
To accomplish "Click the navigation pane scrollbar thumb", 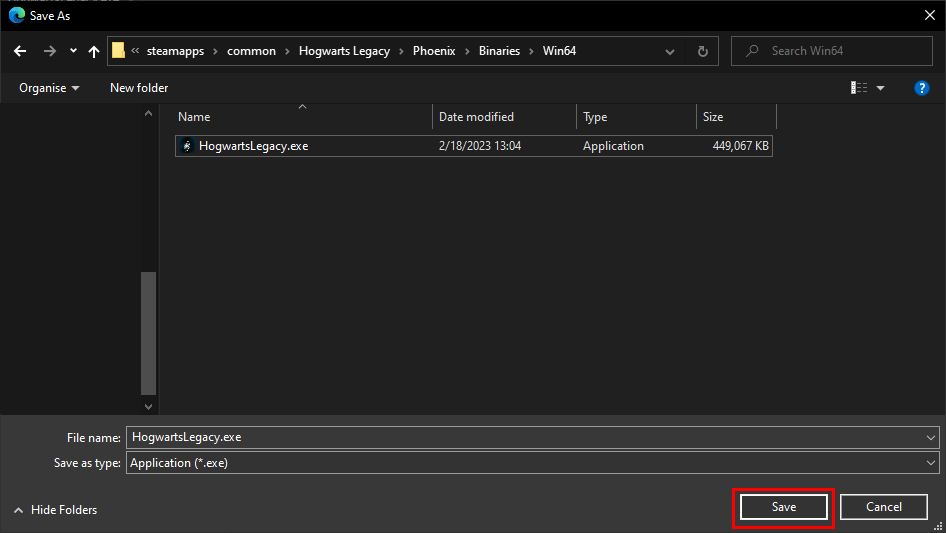I will point(148,333).
